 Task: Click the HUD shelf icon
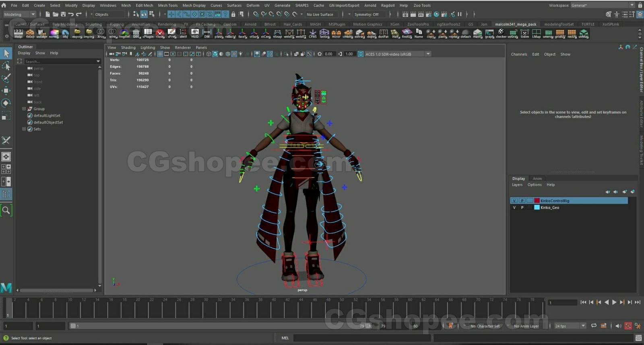coord(195,33)
